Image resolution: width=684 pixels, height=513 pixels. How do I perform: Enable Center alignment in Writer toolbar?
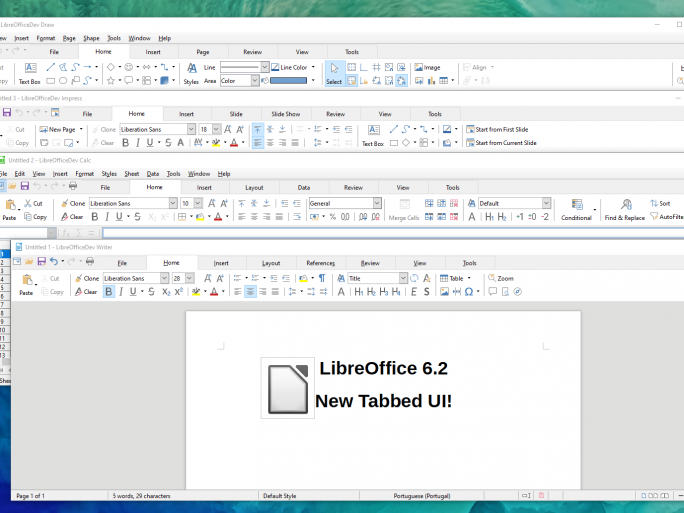(x=250, y=292)
